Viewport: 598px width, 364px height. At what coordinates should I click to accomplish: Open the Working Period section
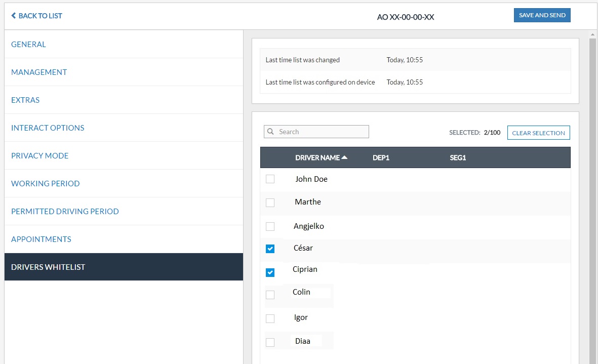coord(45,183)
